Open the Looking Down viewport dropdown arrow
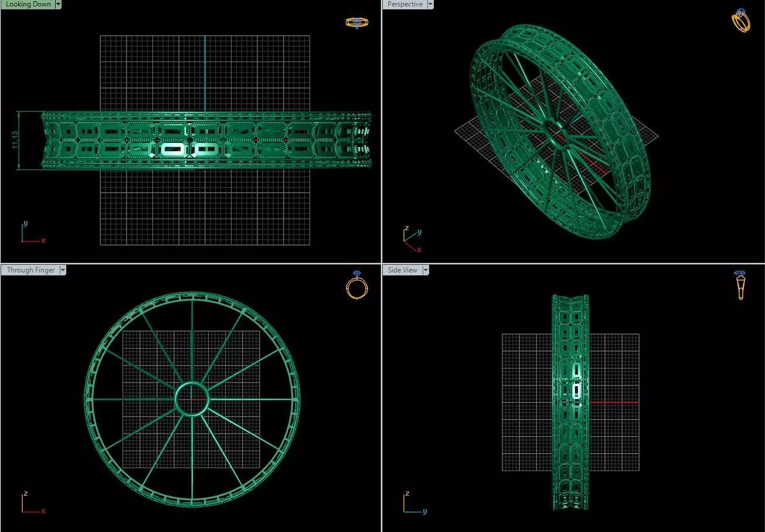 coord(58,4)
